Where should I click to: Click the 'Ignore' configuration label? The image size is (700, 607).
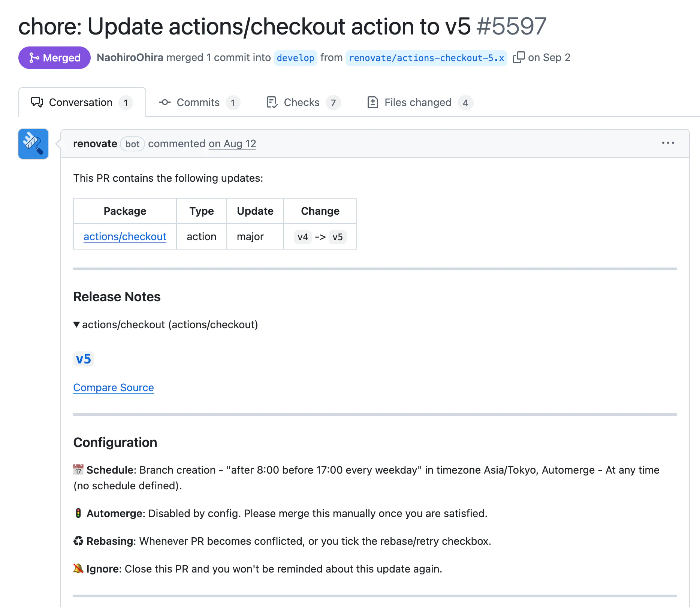click(103, 569)
